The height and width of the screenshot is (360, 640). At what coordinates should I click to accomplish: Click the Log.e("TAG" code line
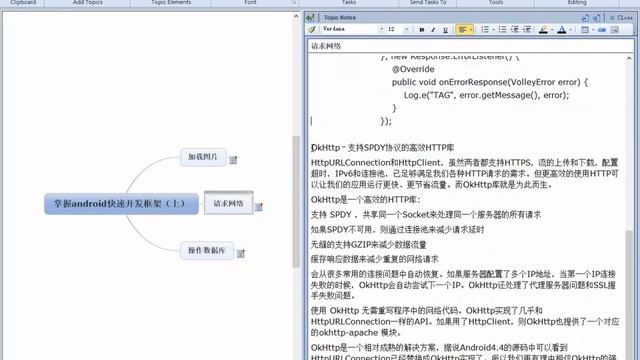486,95
